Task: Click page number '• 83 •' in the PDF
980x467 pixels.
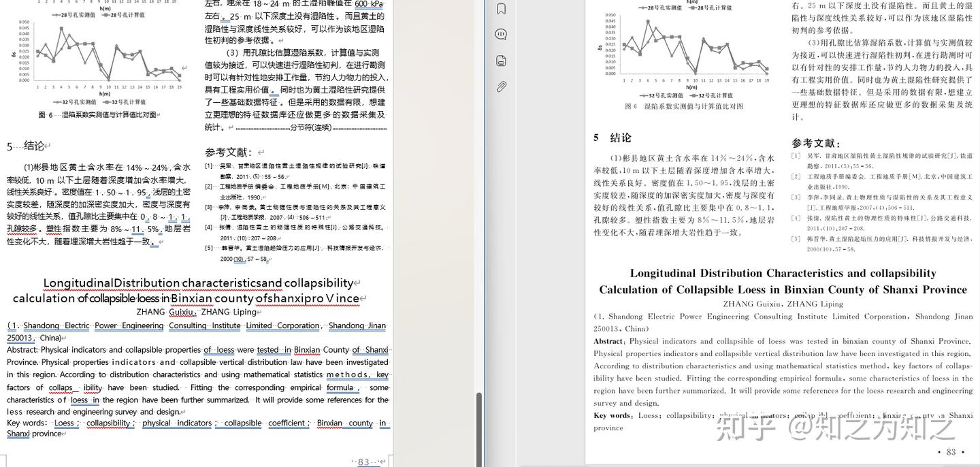Action: [951, 452]
